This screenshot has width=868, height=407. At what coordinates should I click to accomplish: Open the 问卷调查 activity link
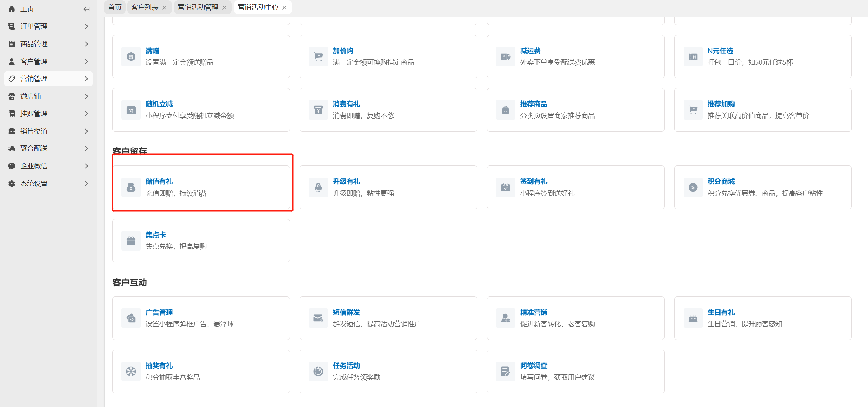coord(533,366)
